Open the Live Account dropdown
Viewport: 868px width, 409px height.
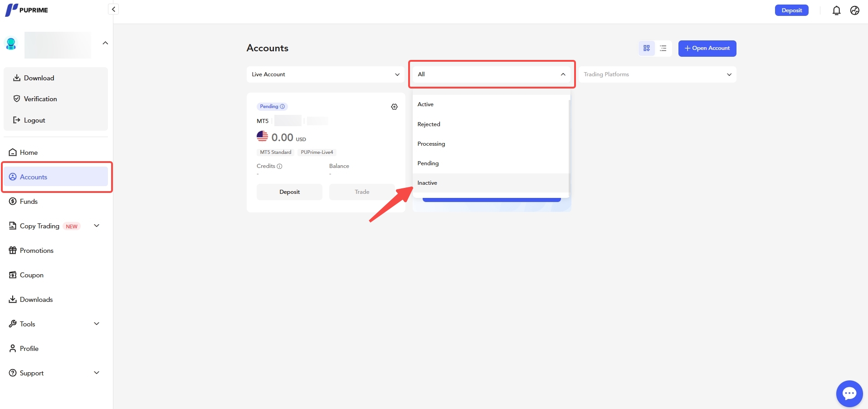click(325, 74)
